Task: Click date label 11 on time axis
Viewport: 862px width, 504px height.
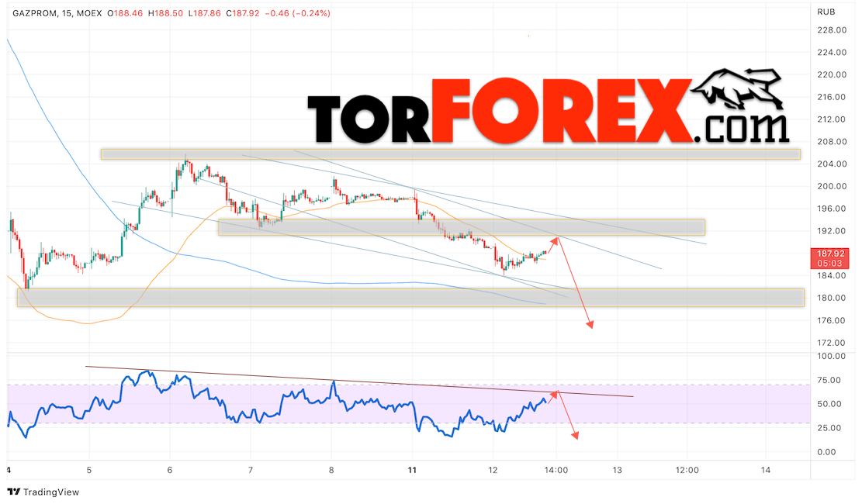Action: point(412,470)
